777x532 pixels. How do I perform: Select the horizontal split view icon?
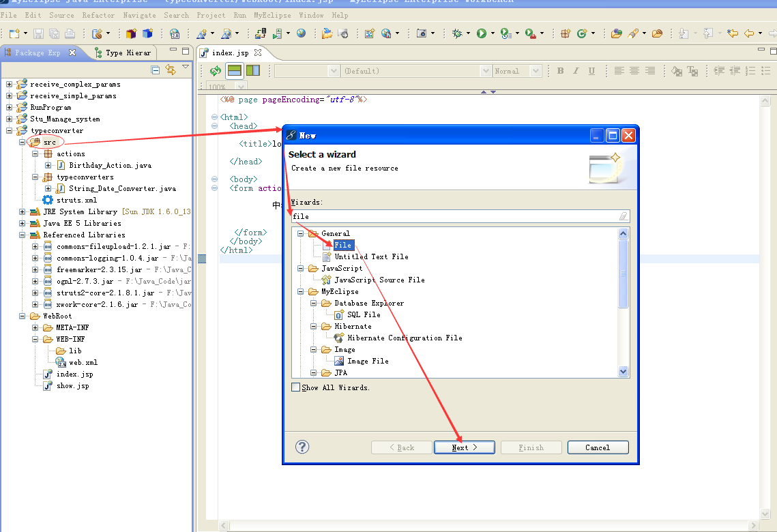[235, 71]
